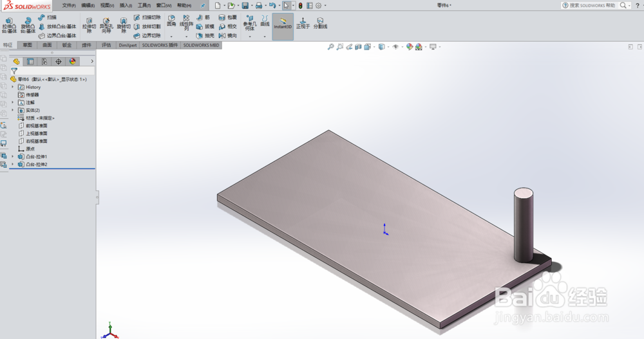Image resolution: width=644 pixels, height=339 pixels.
Task: Choose the 筋 rib tool
Action: coord(203,17)
